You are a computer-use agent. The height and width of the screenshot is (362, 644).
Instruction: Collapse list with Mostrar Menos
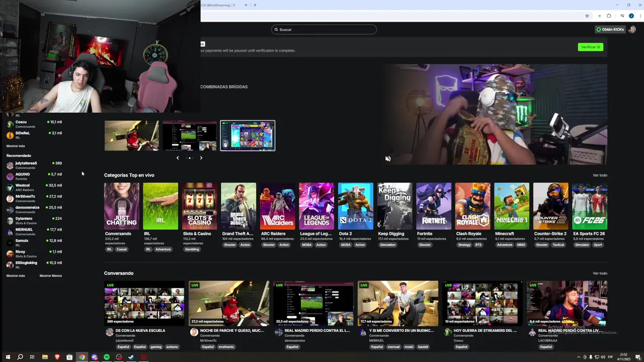[51, 276]
